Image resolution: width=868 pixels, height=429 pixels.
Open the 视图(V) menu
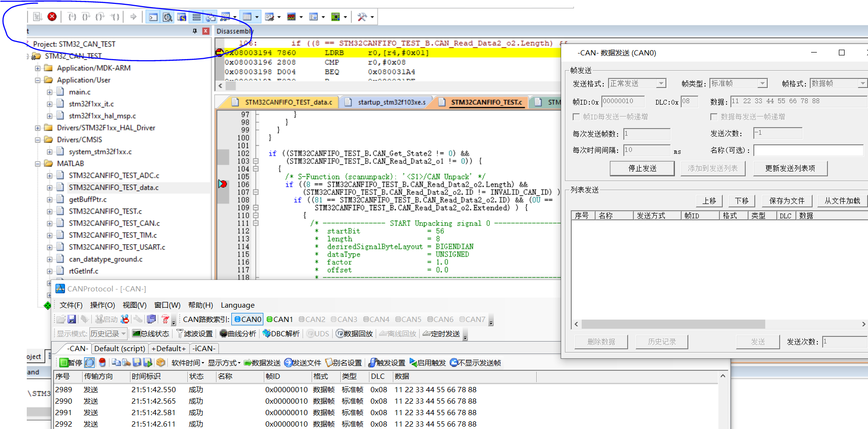tap(134, 305)
